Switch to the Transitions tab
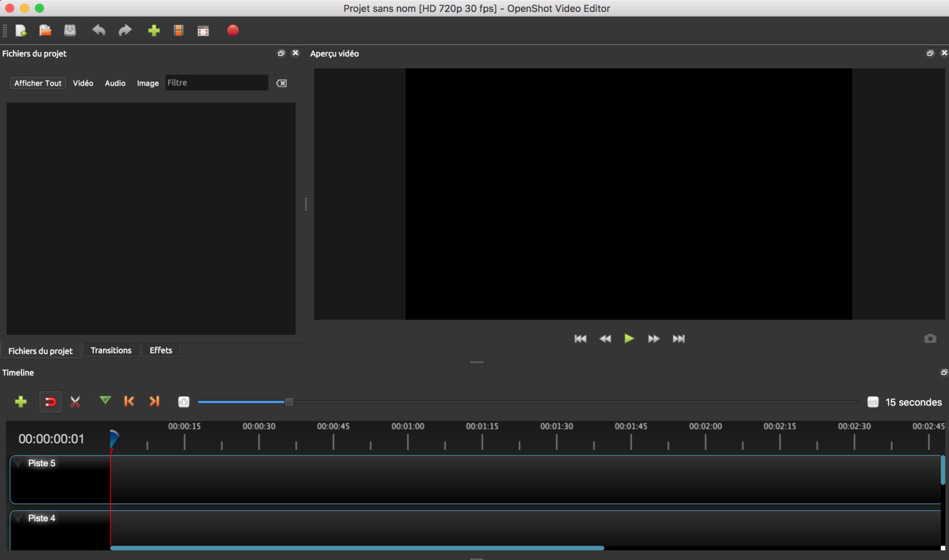Screen dimensions: 949x560 click(x=111, y=351)
